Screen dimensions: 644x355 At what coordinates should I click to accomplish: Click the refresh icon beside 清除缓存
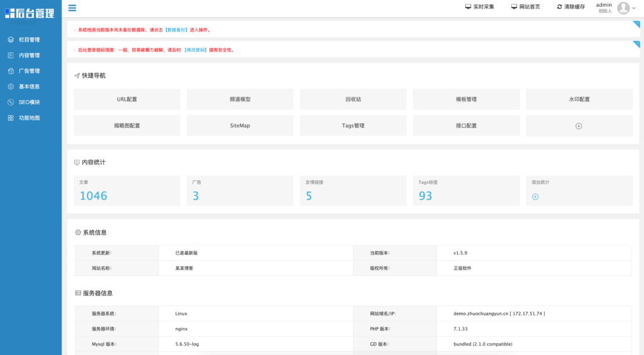559,6
